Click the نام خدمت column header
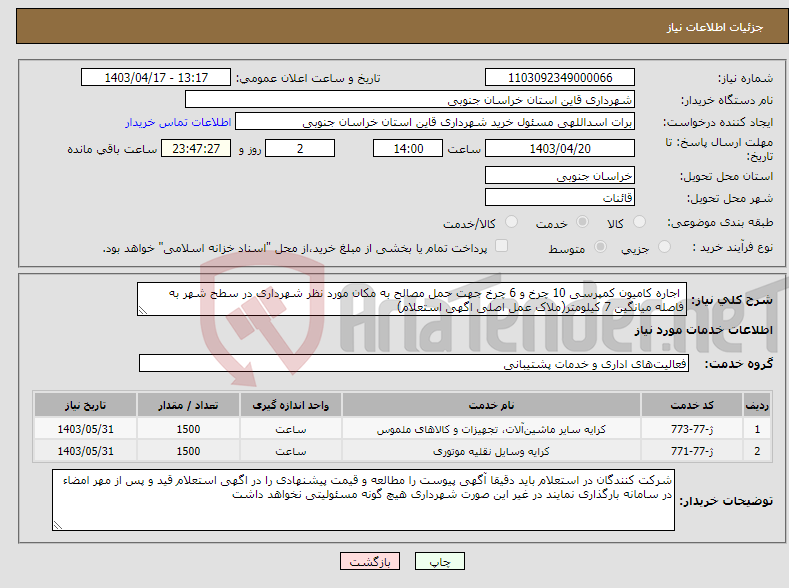This screenshot has height=588, width=789. (x=491, y=405)
